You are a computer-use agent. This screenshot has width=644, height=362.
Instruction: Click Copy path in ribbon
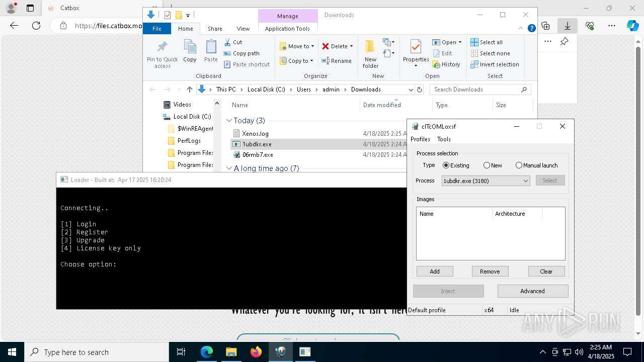pos(242,53)
